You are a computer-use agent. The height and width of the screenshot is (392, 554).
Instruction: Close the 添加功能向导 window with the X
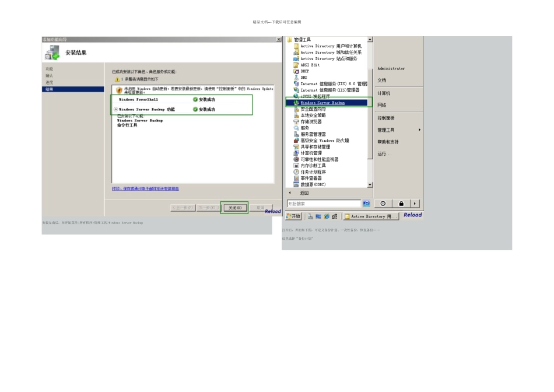(x=278, y=40)
